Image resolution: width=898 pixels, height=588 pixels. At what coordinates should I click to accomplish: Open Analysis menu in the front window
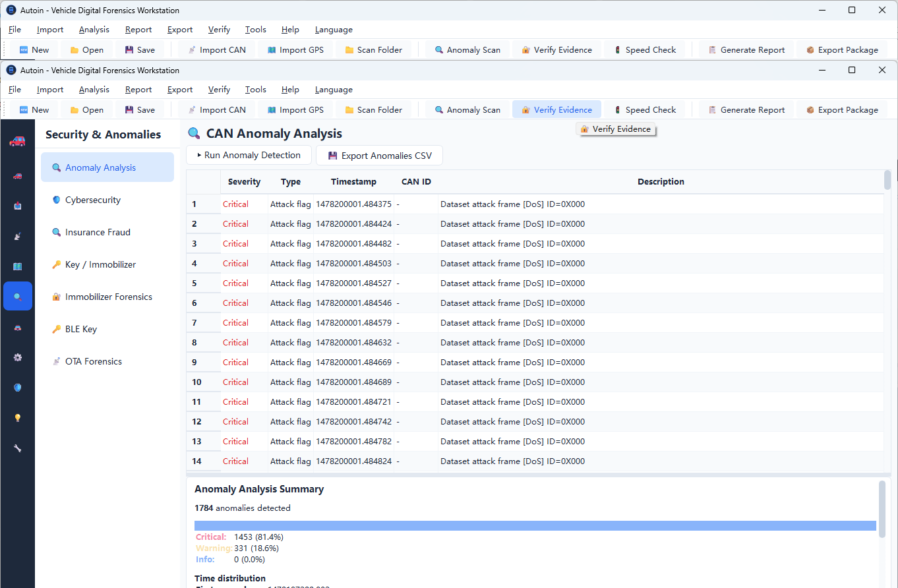pos(94,90)
